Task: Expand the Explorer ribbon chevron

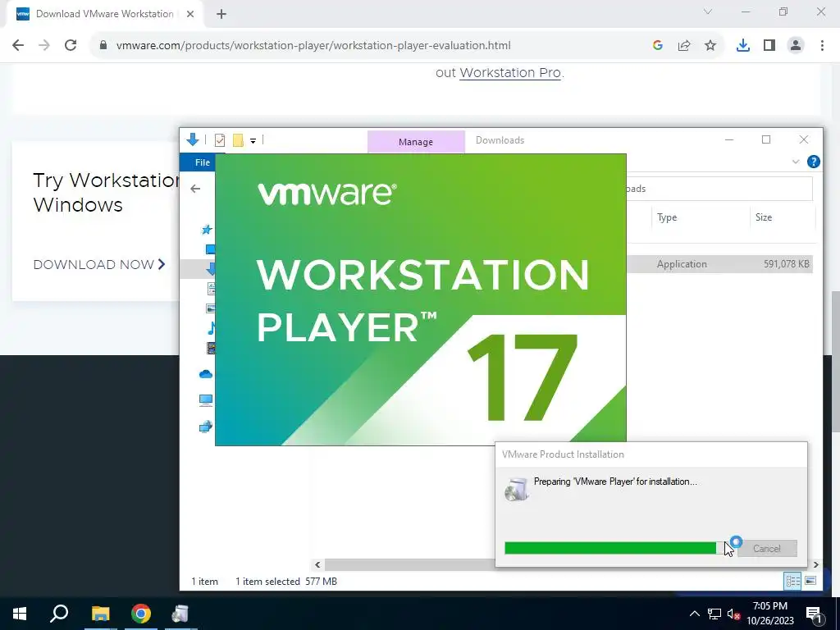Action: [796, 162]
